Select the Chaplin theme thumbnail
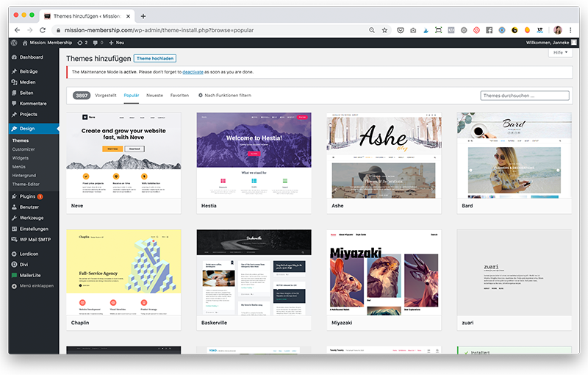 123,272
